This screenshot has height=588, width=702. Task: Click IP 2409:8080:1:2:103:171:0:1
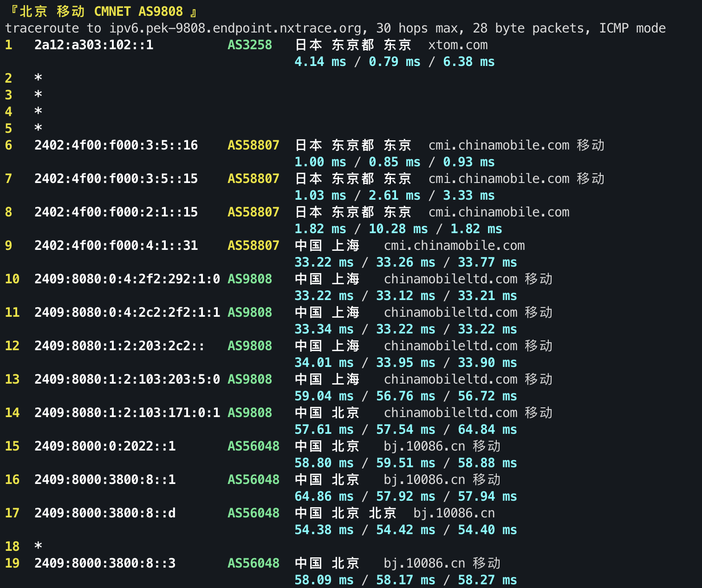[x=127, y=413]
